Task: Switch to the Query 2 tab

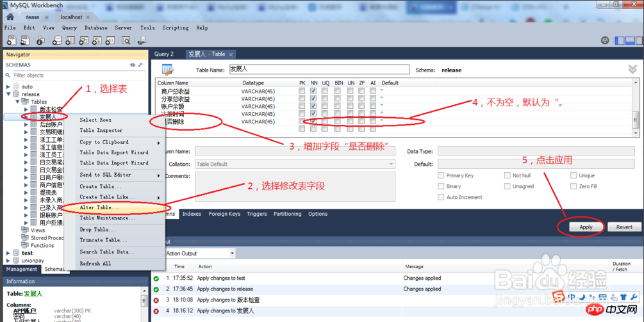Action: click(x=164, y=54)
